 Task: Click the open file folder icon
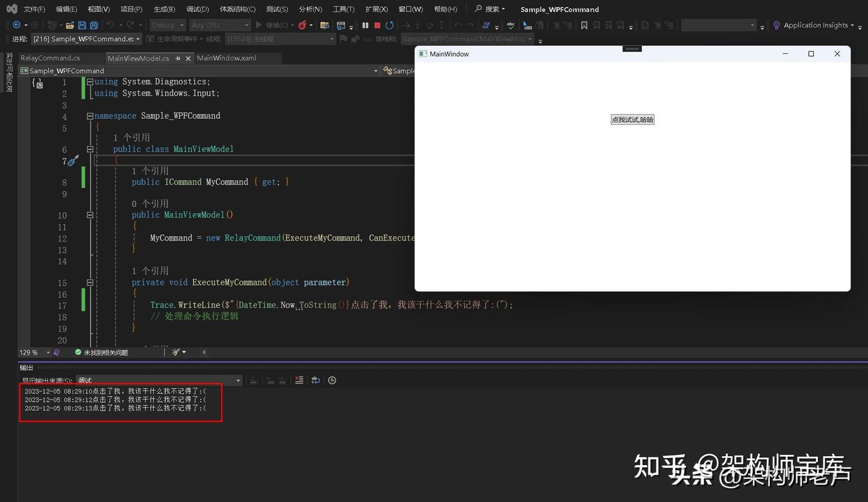[70, 25]
